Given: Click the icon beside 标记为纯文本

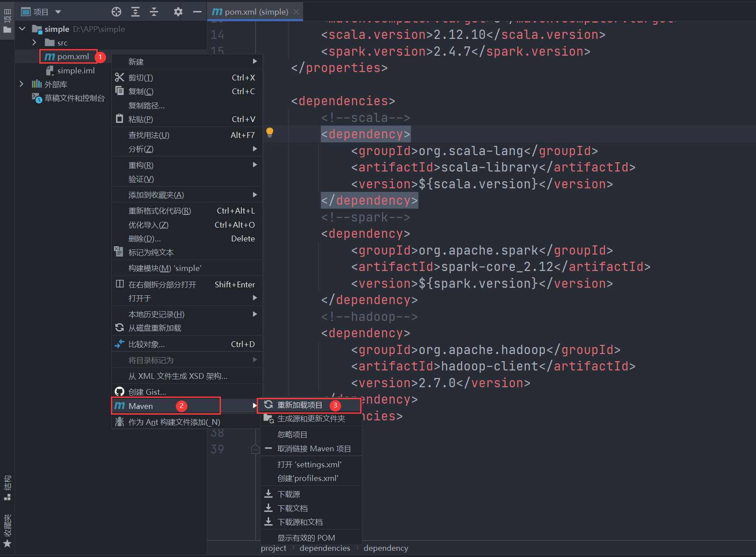Looking at the screenshot, I should coord(118,252).
